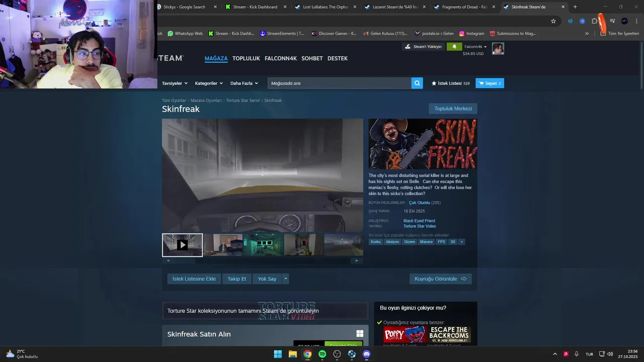Show hidden system tray icons chevron

(555, 354)
